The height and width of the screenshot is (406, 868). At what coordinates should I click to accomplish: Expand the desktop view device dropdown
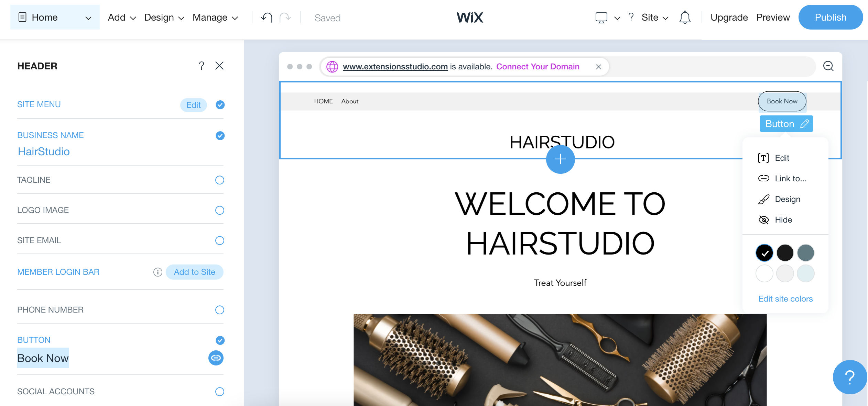click(617, 18)
